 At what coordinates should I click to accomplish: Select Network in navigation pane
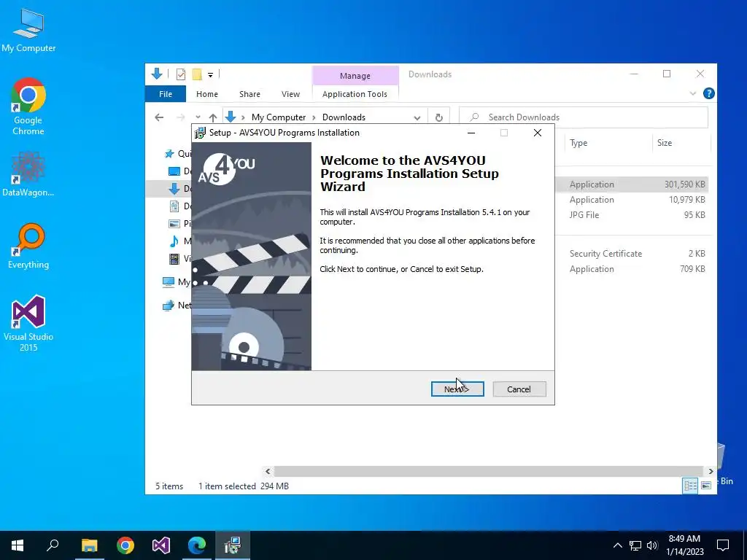point(177,306)
